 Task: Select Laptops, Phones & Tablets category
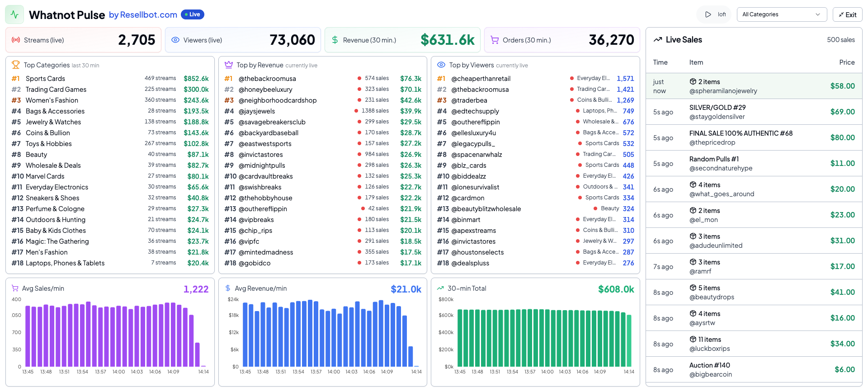click(x=110, y=263)
